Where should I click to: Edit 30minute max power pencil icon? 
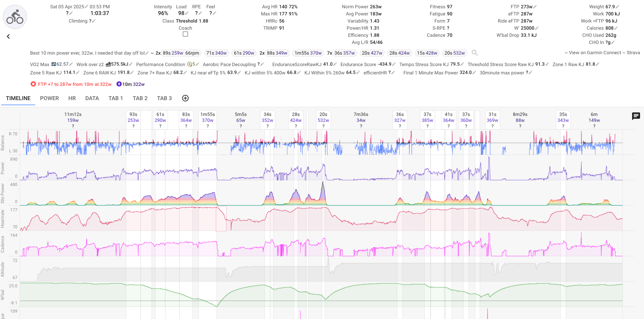click(531, 73)
